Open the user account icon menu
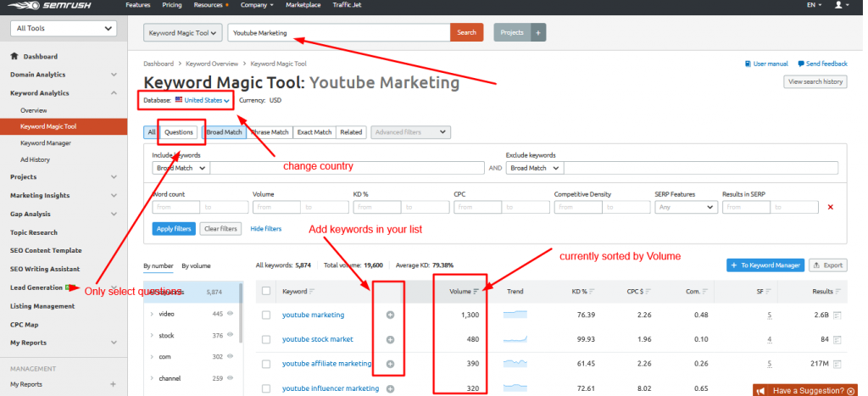868x396 pixels. (x=841, y=4)
